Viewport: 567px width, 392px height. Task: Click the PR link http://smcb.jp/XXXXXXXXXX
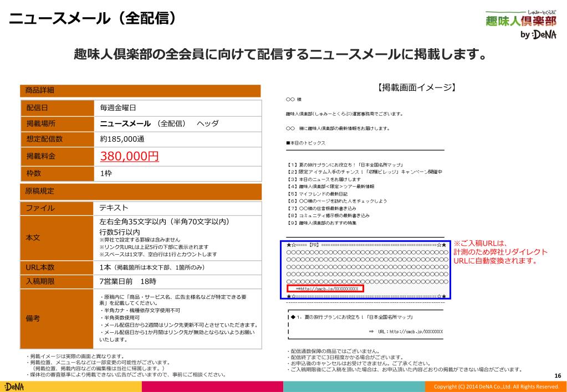[327, 288]
